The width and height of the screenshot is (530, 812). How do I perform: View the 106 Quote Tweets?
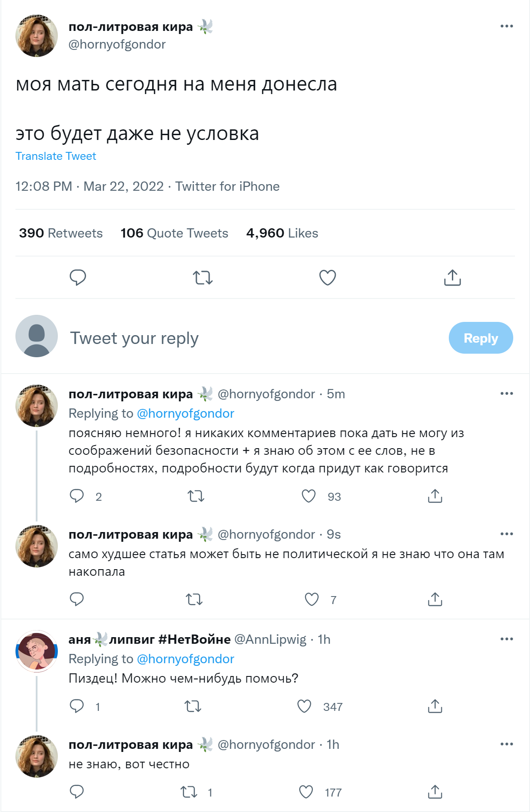(x=174, y=233)
